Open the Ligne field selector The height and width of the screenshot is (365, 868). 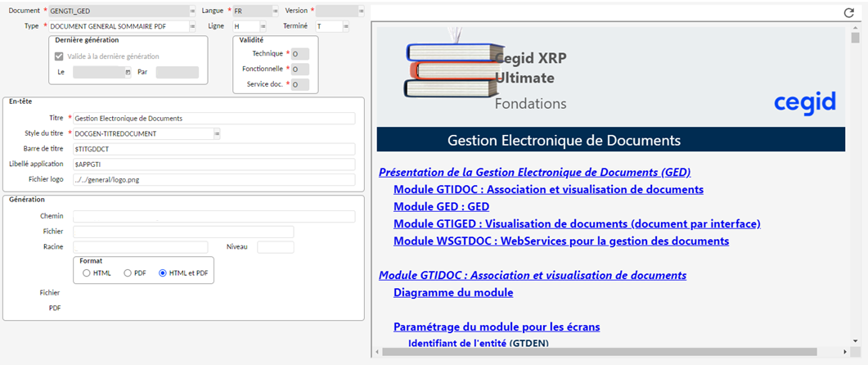pos(263,26)
